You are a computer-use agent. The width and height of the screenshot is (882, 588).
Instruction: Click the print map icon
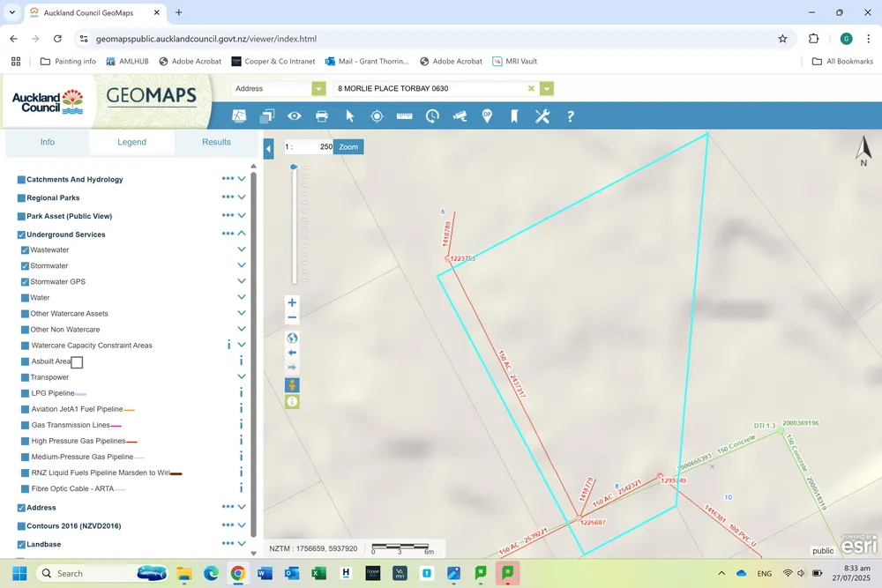coord(322,116)
